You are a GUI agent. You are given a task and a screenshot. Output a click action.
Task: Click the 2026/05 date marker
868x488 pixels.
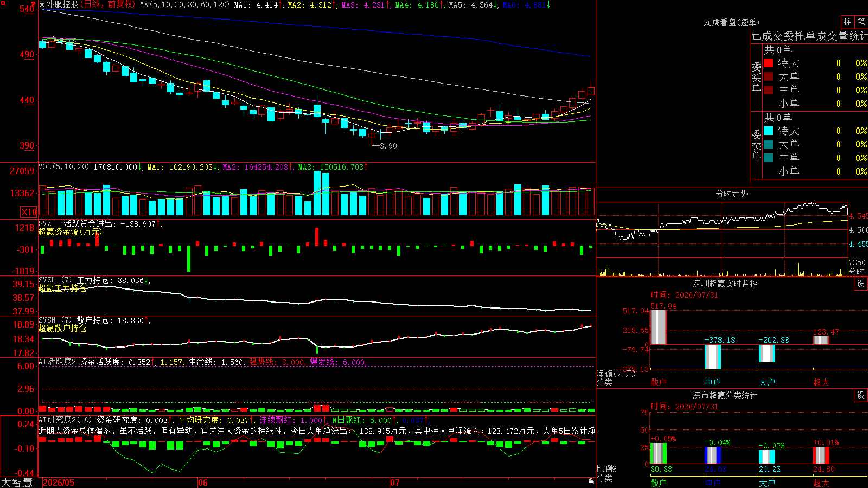pos(59,483)
